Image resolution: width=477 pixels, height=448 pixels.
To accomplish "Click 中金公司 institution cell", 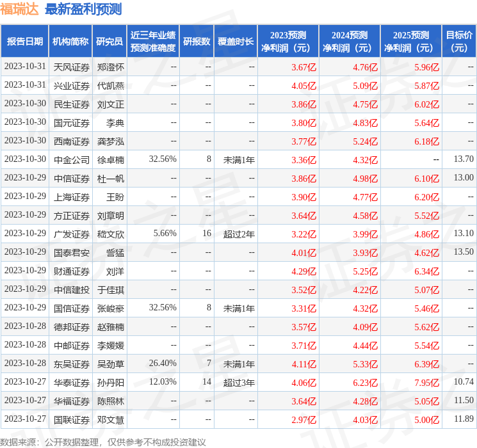I will coord(72,159).
